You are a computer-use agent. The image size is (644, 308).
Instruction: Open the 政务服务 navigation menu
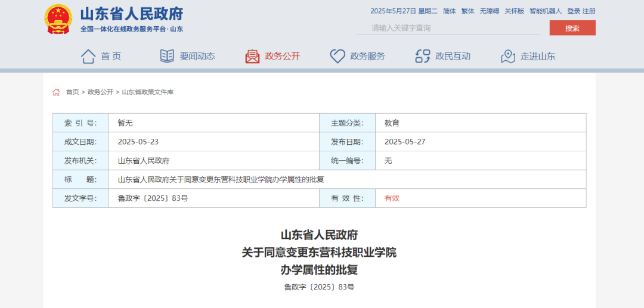367,57
